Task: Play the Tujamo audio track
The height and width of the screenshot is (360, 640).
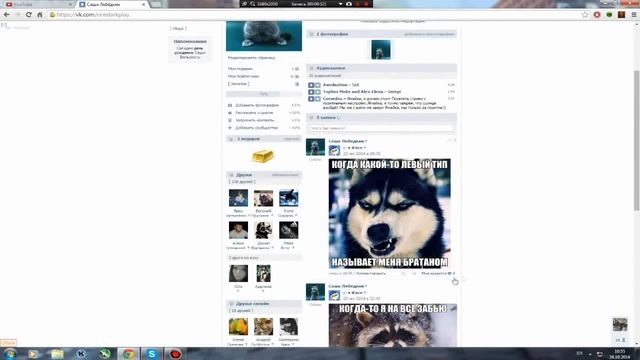Action: [x=311, y=92]
